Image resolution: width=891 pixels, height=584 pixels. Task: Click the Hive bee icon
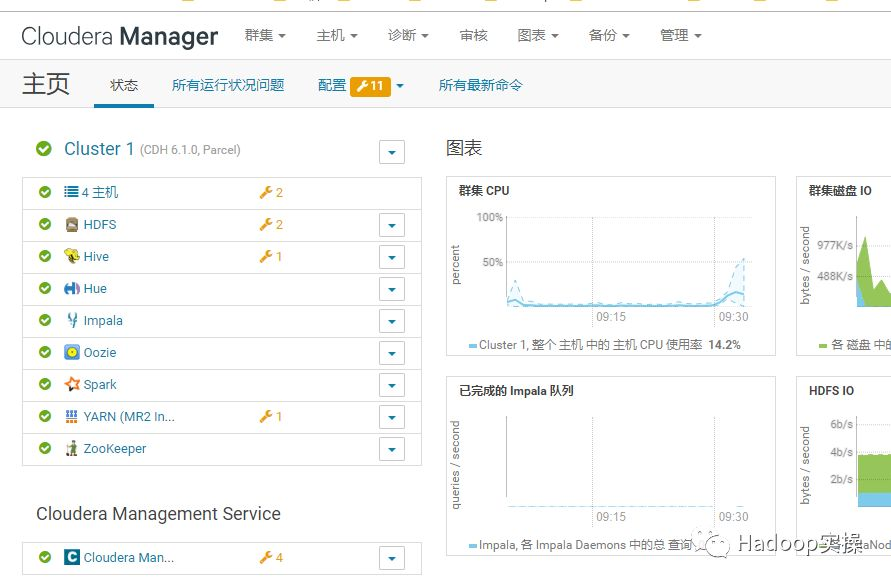(x=72, y=256)
